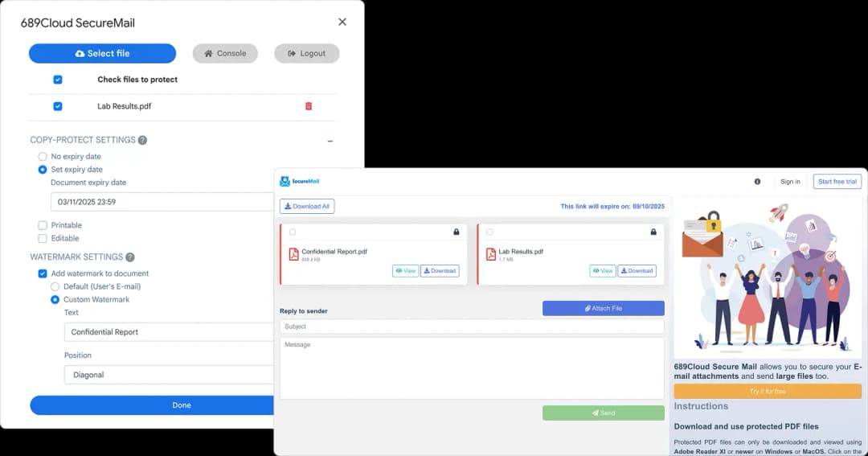Click the Confidential Report.pdf PDF icon
The height and width of the screenshot is (456, 868).
pos(293,254)
